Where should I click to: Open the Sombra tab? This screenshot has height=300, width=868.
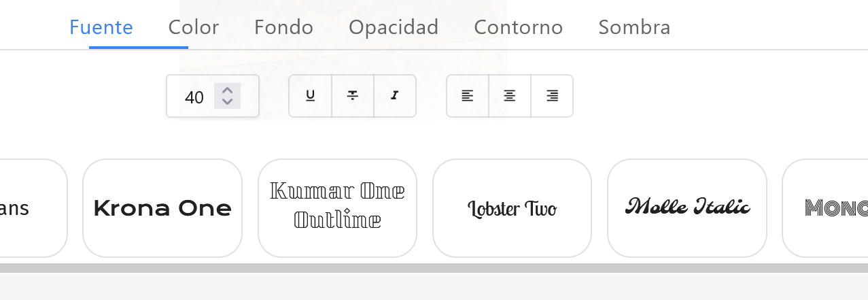tap(634, 27)
